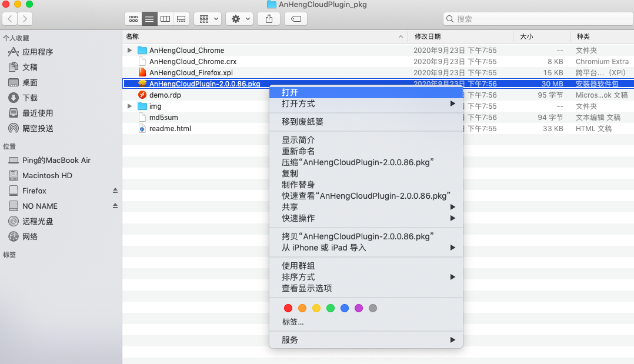Image resolution: width=634 pixels, height=364 pixels.
Task: Expand the 从 iPhone 或 iPad 导入 submenu
Action: [x=366, y=248]
